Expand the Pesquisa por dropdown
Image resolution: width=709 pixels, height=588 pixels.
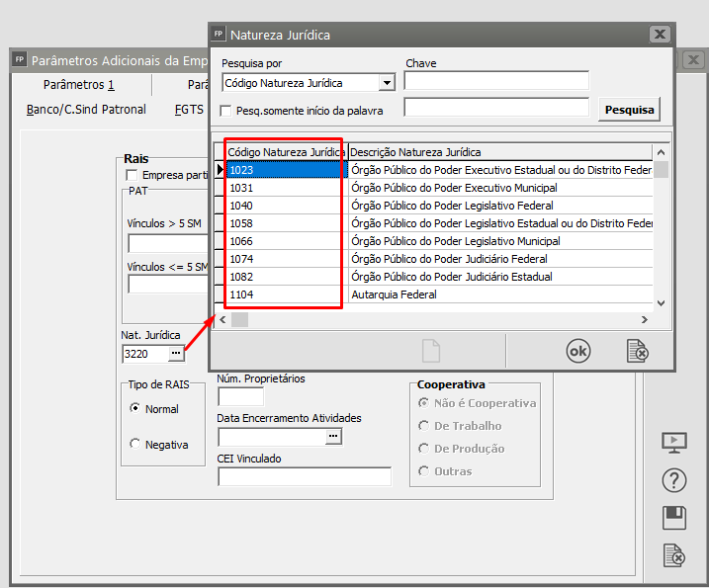[x=387, y=83]
